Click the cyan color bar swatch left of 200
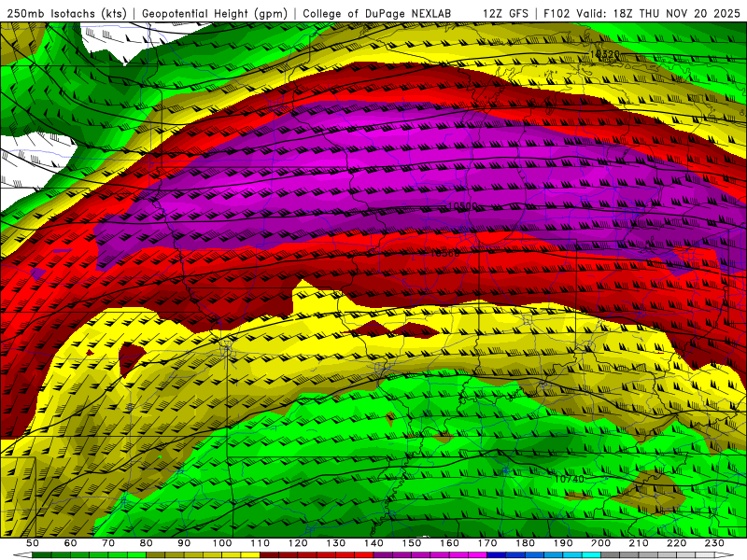 tap(591, 555)
